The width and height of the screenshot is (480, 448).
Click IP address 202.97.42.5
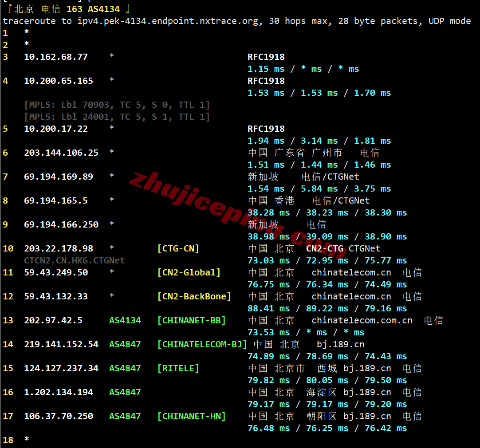coord(53,320)
